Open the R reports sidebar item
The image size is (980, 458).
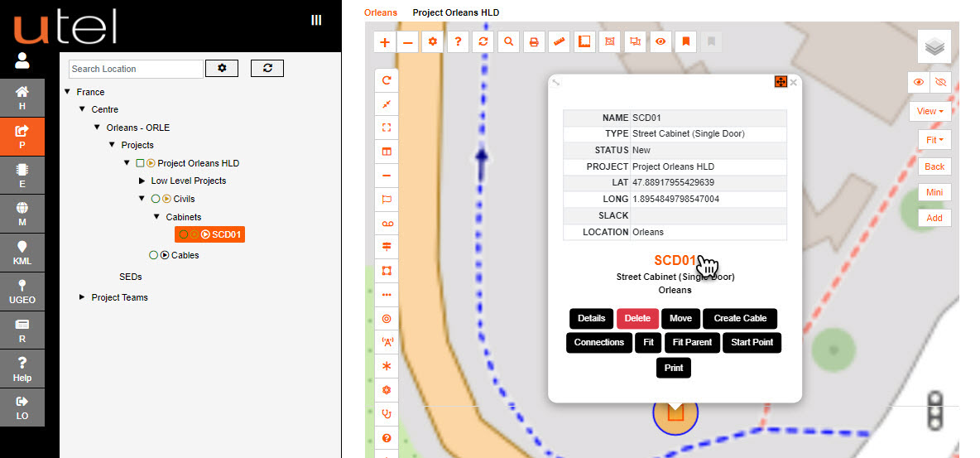point(22,330)
